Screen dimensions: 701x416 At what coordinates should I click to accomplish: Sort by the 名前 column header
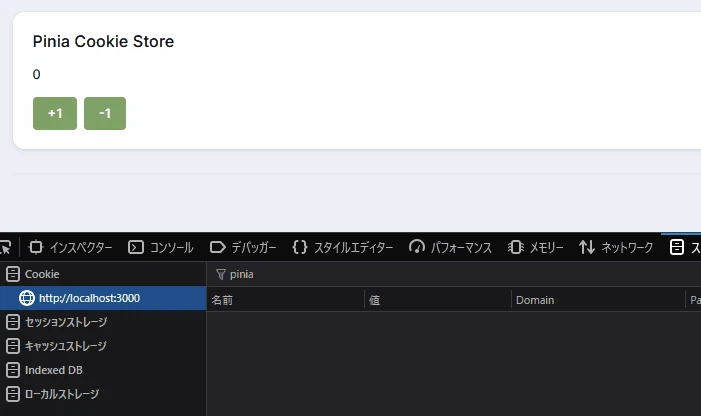[286, 300]
